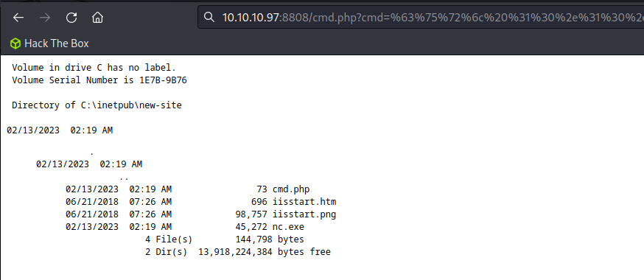The image size is (644, 280).
Task: Click the Directory of C:\inetpub\new-site line
Action: click(x=97, y=105)
